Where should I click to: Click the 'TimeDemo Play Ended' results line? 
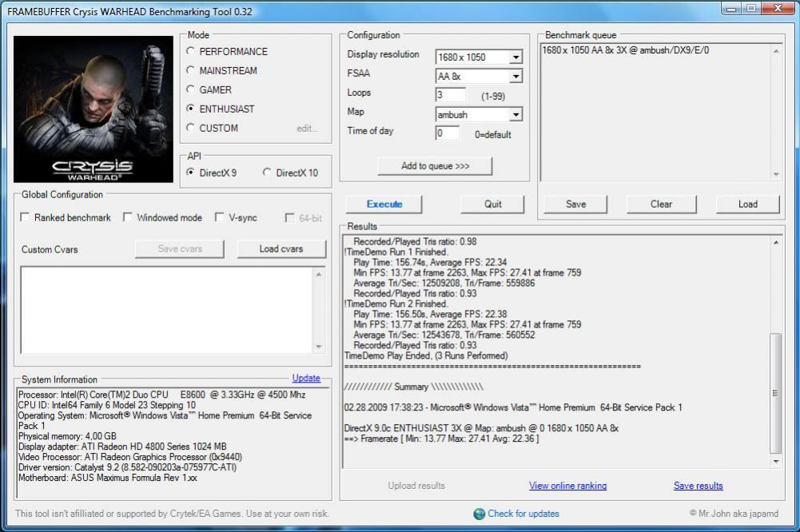pos(426,355)
